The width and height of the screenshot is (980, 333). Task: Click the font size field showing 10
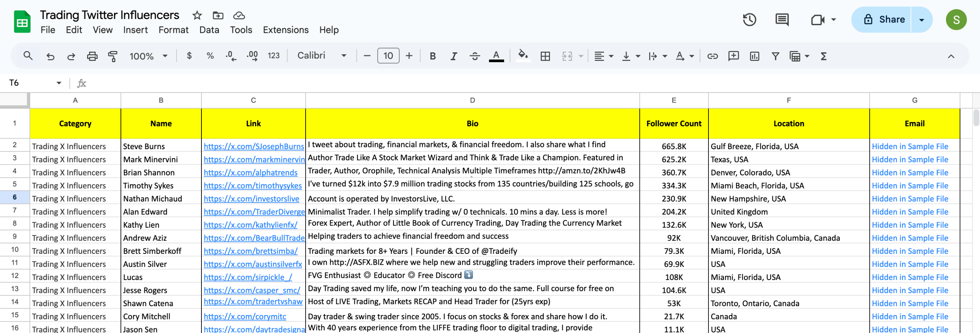388,56
